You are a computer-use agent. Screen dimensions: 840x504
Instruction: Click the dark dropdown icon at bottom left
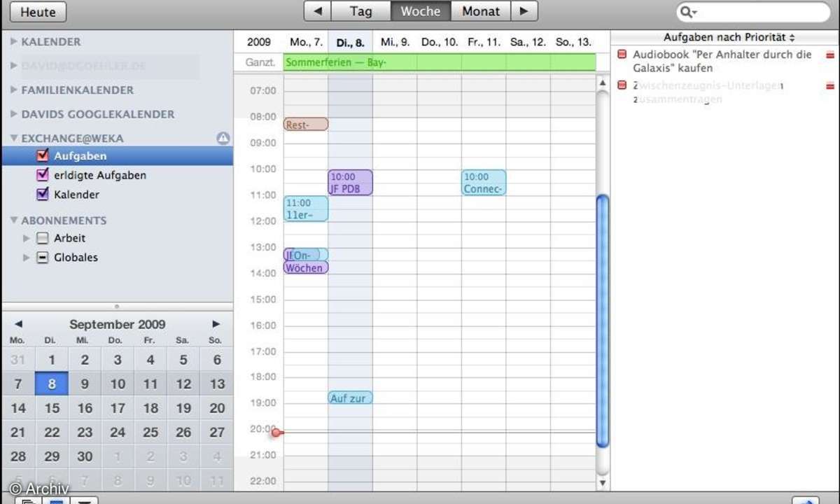coord(85,500)
